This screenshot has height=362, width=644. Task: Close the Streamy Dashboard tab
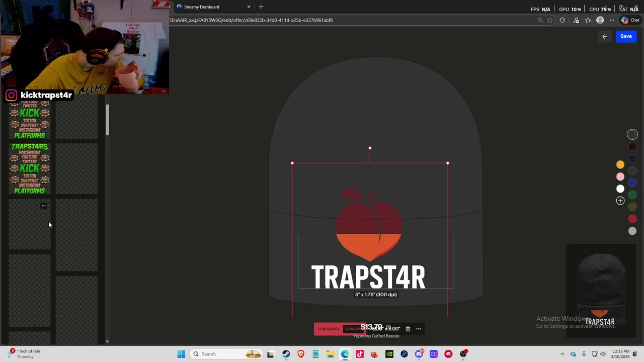pos(249,7)
